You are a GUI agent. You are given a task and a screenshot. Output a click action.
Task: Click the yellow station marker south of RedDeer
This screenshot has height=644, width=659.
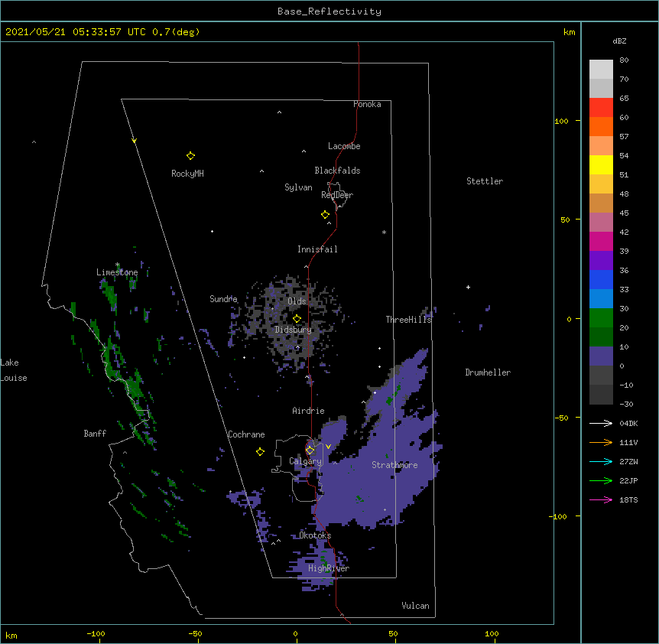326,215
